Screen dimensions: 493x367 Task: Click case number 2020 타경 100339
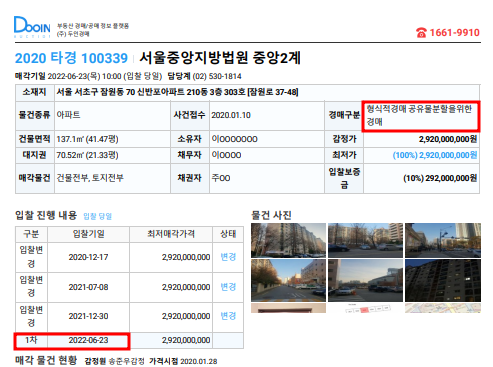pos(71,58)
